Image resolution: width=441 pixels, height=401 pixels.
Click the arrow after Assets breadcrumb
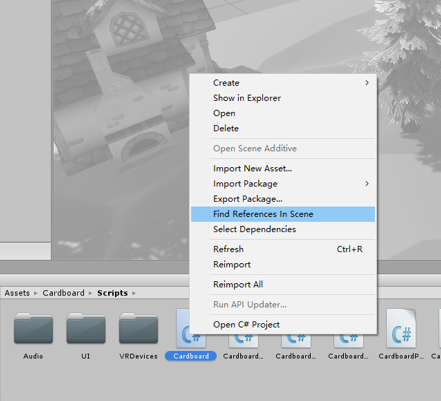[36, 293]
